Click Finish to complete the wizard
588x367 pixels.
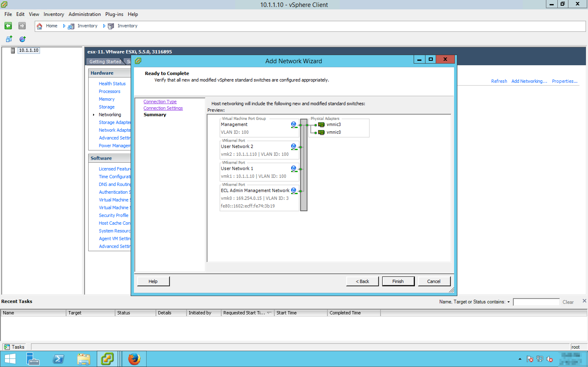pyautogui.click(x=398, y=281)
